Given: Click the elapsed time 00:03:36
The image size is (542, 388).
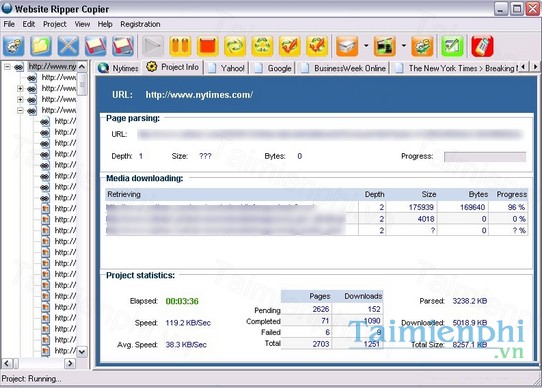Looking at the screenshot, I should (182, 301).
